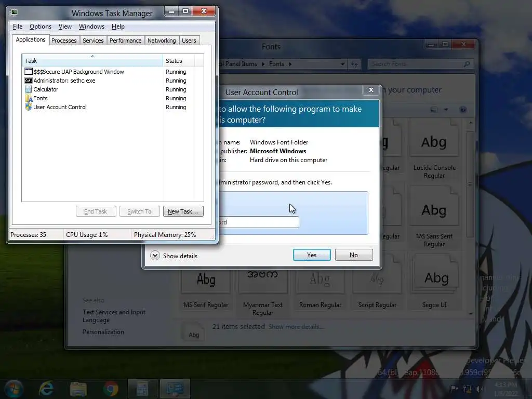532x399 pixels.
Task: Select the sethc.exe command prompt task icon
Action: tap(29, 81)
